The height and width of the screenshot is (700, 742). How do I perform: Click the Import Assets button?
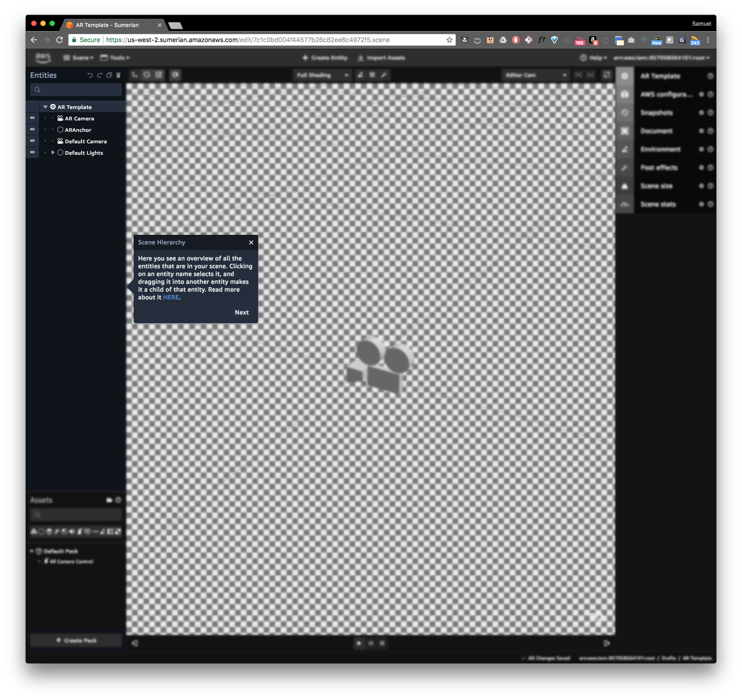[381, 58]
